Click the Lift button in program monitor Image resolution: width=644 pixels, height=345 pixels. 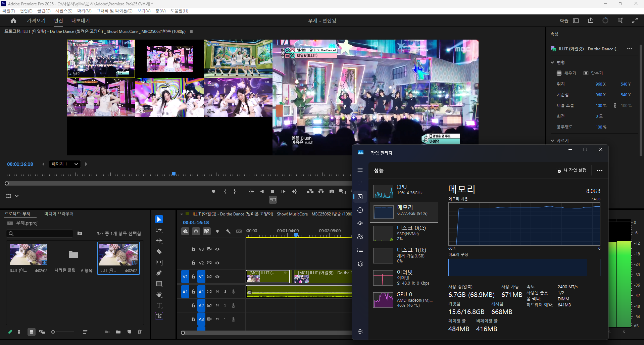310,192
